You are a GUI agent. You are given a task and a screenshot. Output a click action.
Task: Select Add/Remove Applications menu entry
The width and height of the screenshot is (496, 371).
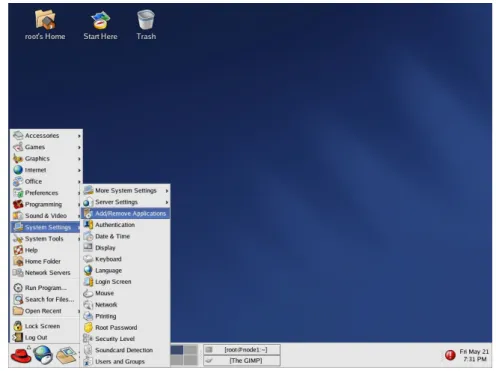125,213
